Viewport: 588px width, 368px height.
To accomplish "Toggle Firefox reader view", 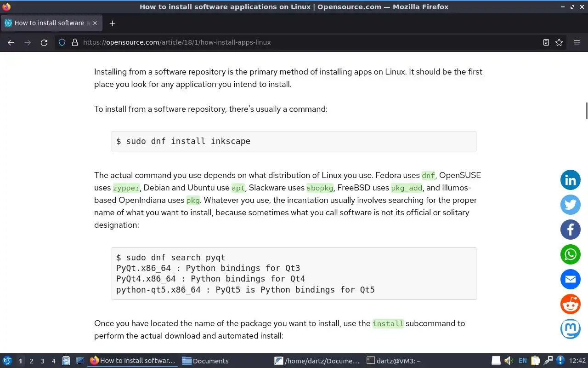I will click(x=546, y=42).
